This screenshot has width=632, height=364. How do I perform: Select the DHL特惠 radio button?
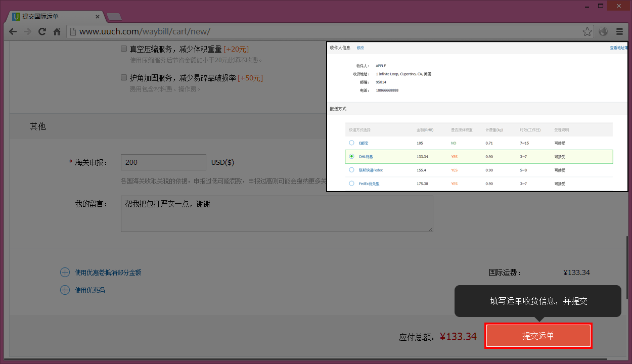tap(351, 157)
